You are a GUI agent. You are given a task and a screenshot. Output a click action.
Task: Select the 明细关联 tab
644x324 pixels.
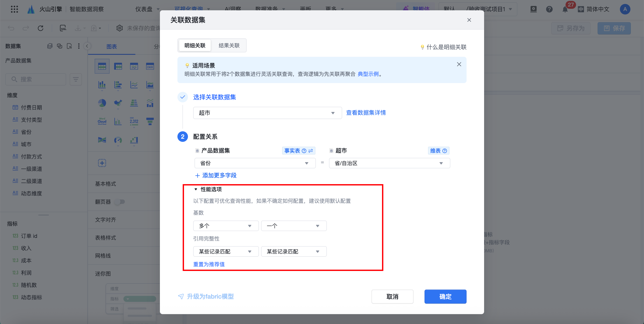tap(195, 46)
